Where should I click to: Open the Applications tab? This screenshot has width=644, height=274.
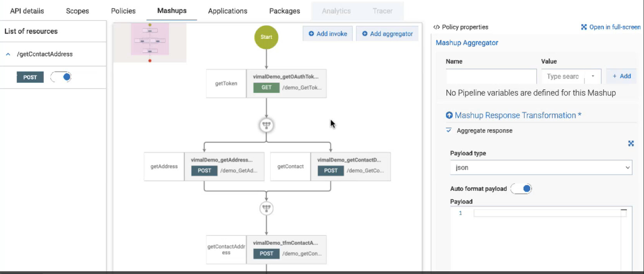pyautogui.click(x=228, y=11)
